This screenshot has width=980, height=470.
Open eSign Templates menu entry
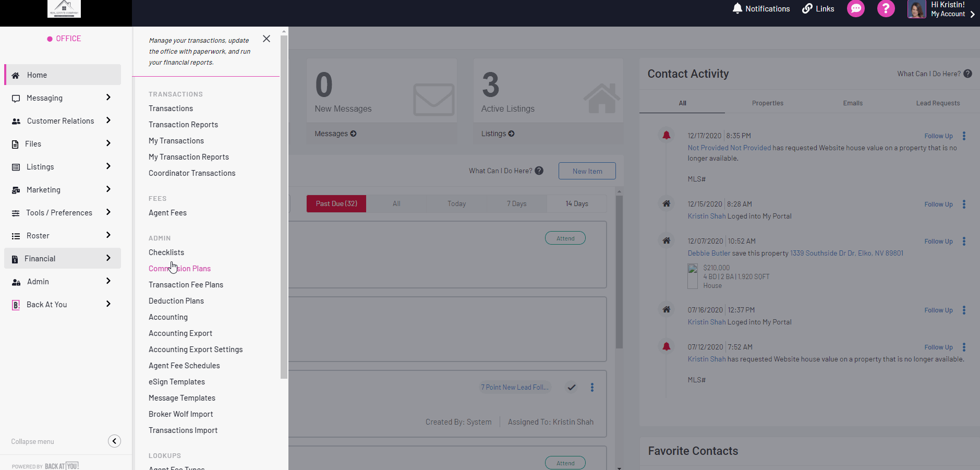coord(177,382)
